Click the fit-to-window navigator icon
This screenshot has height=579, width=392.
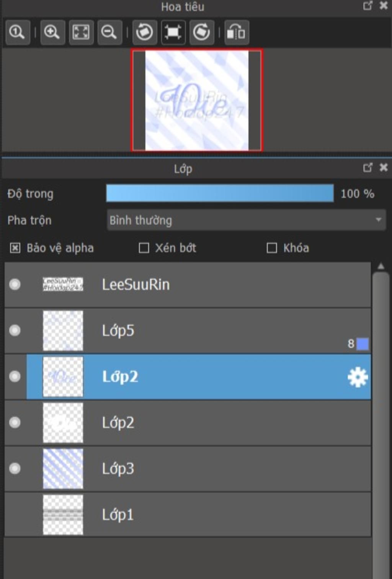coord(81,32)
